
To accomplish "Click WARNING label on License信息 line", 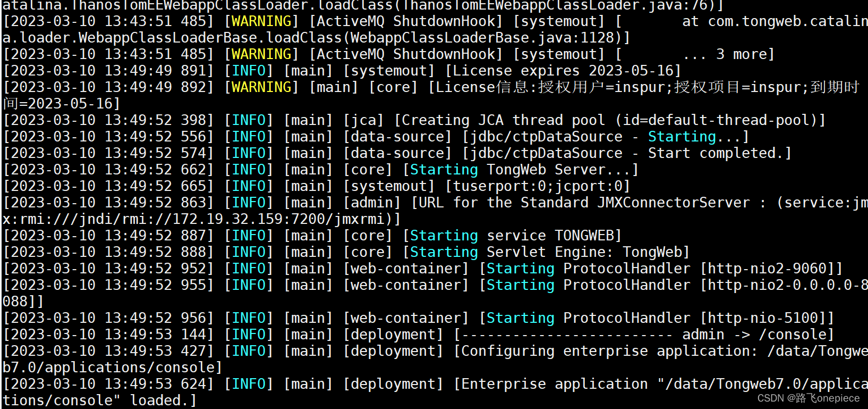I will [x=261, y=87].
